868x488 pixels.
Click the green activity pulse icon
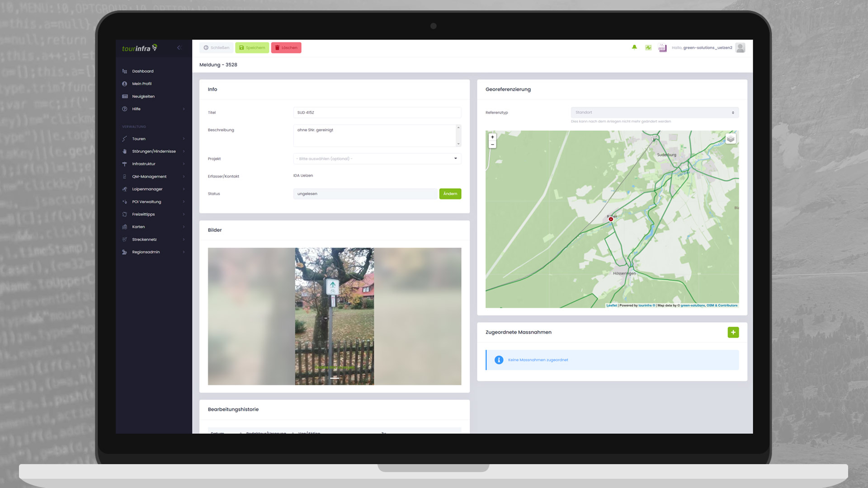tap(648, 47)
